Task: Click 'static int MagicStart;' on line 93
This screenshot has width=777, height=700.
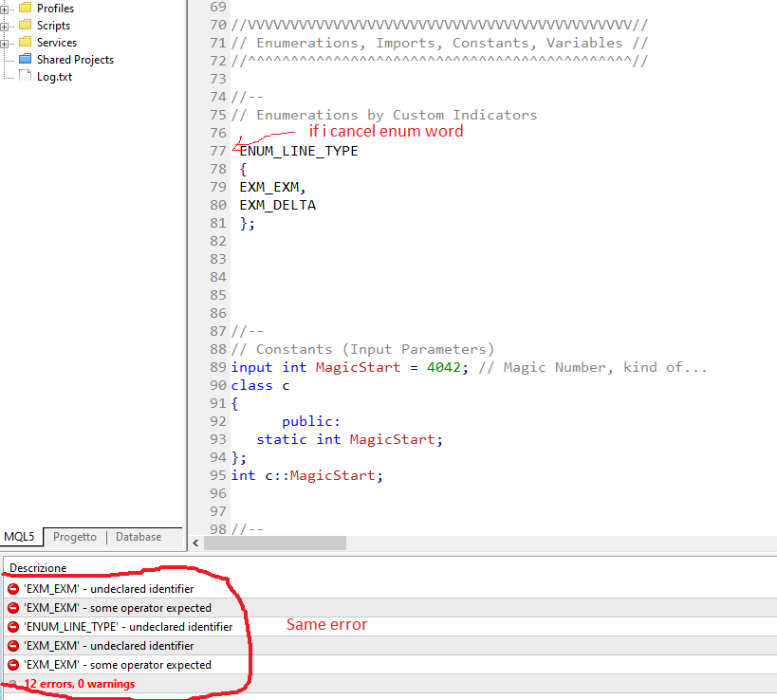Action: (x=349, y=439)
